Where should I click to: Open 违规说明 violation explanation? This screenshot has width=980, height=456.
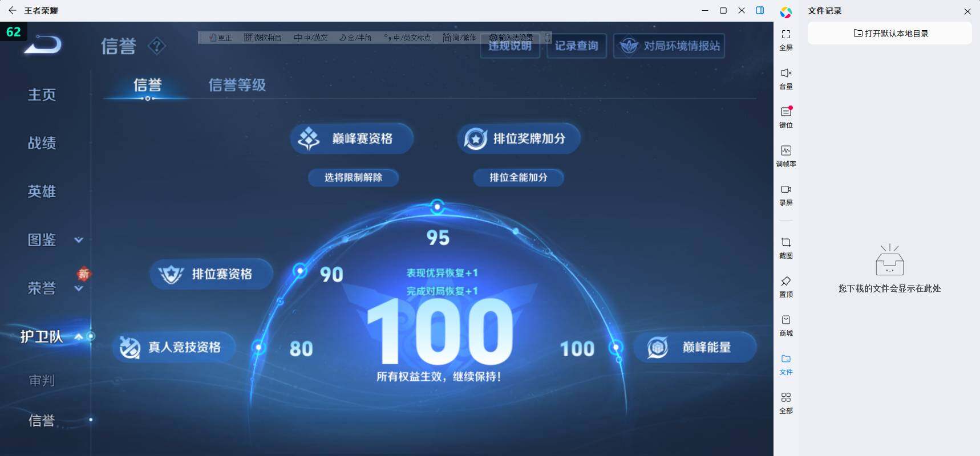(510, 46)
